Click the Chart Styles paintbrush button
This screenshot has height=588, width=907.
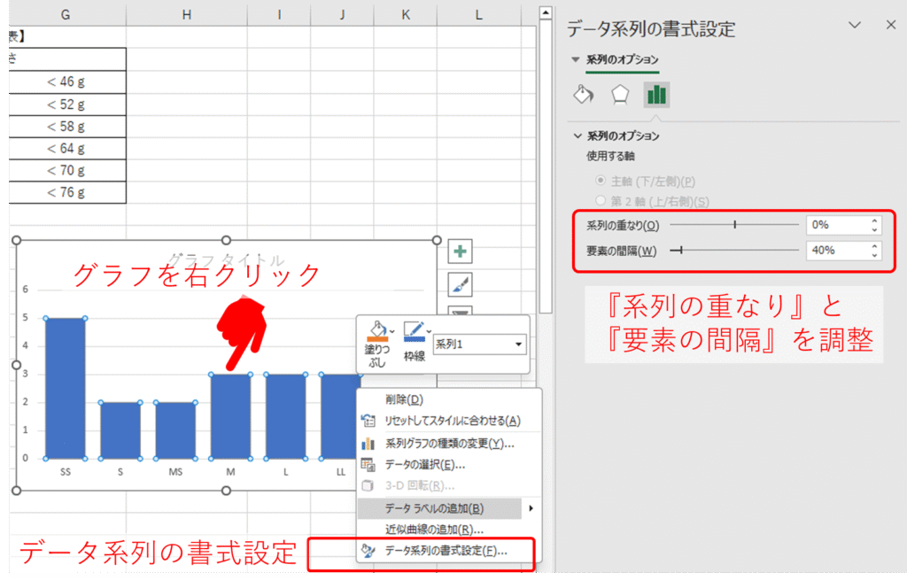click(461, 285)
